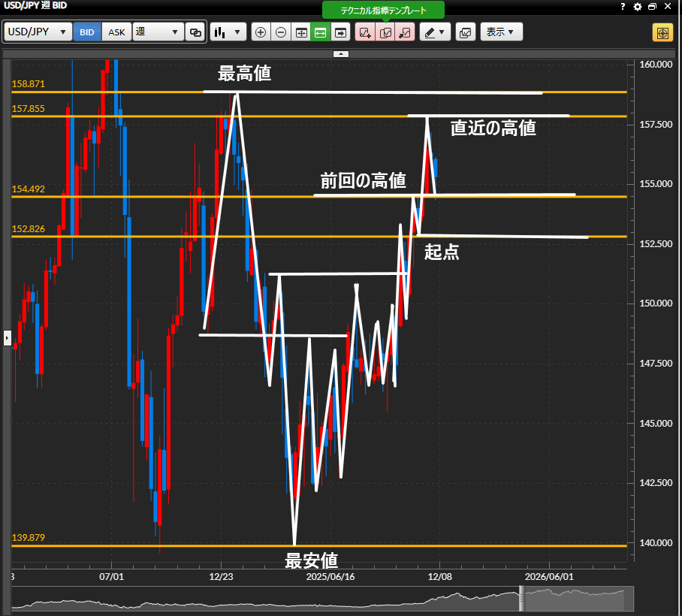Click the zoom in plus icon

point(261,32)
